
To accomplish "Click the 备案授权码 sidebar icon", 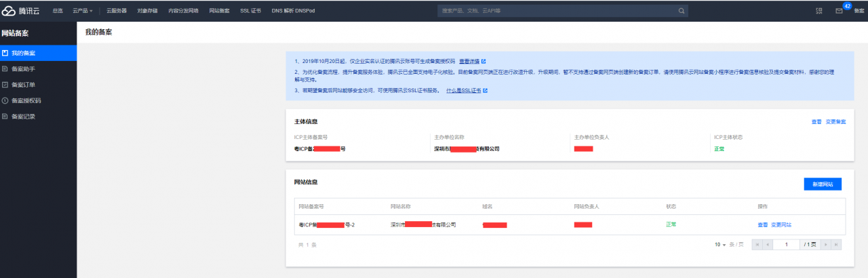I will [x=5, y=100].
